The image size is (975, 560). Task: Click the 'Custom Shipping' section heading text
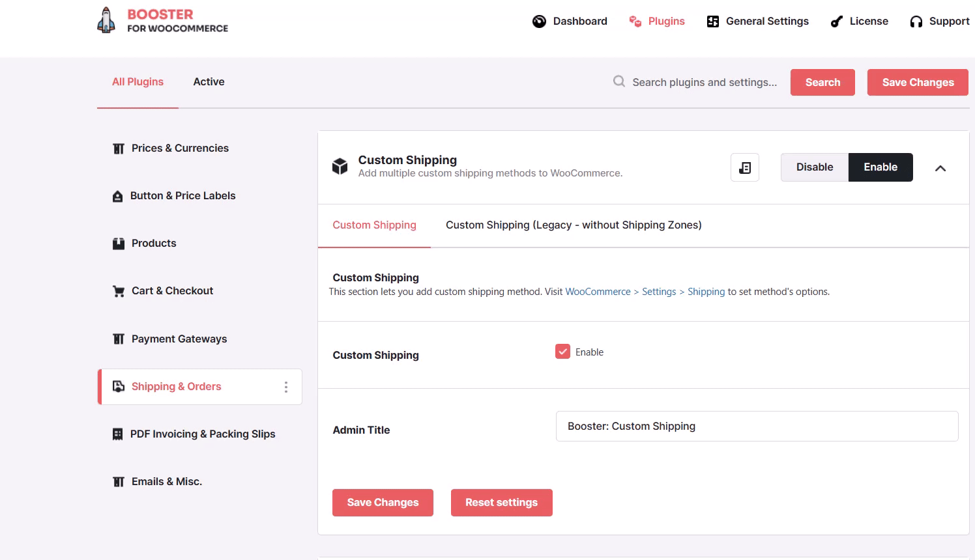[375, 278]
